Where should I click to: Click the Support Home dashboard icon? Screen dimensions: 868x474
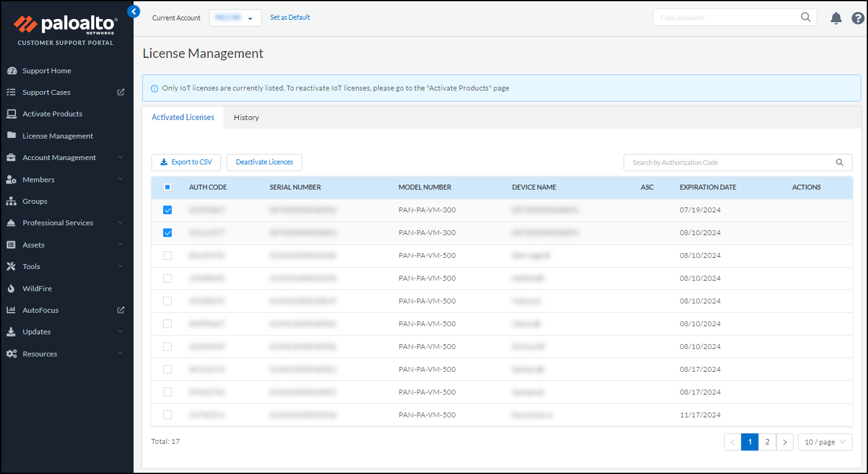11,71
